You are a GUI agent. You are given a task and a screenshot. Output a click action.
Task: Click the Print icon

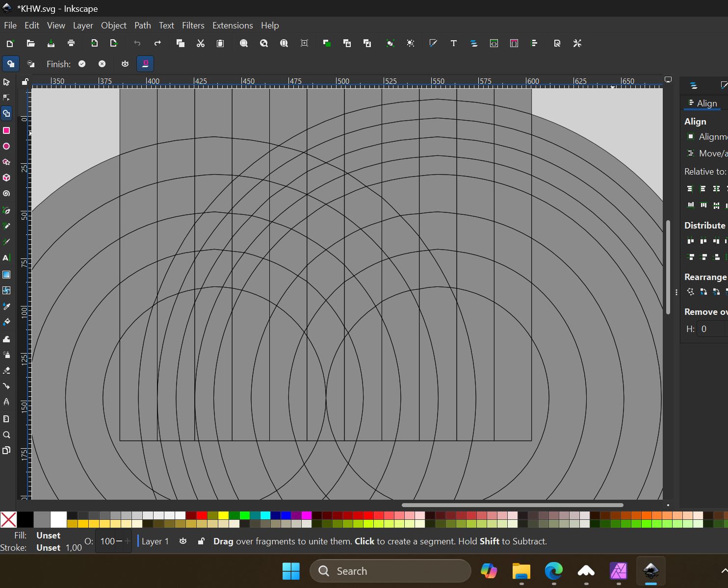coord(71,43)
